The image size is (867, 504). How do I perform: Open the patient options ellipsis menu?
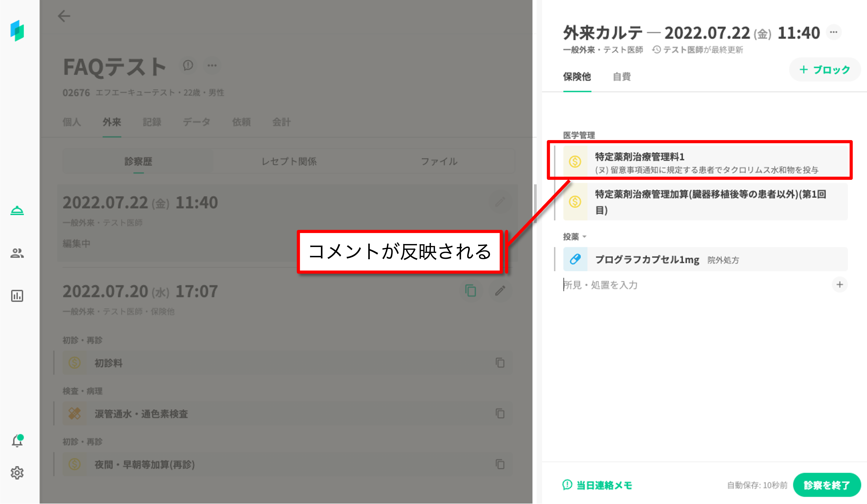[x=212, y=65]
